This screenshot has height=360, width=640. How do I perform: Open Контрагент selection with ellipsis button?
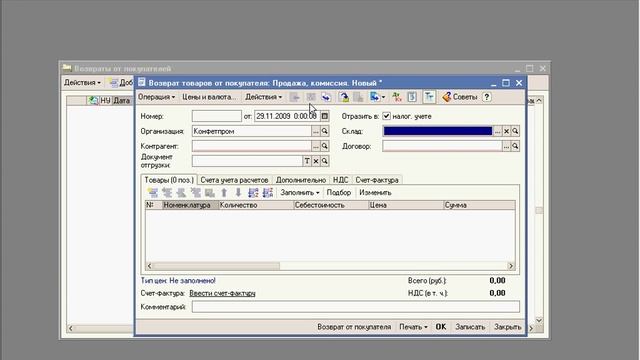click(x=316, y=146)
